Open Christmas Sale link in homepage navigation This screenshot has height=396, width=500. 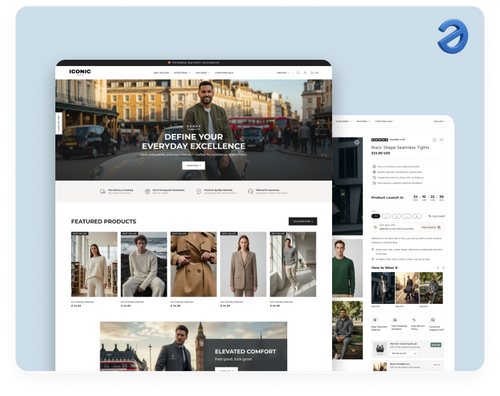point(224,73)
